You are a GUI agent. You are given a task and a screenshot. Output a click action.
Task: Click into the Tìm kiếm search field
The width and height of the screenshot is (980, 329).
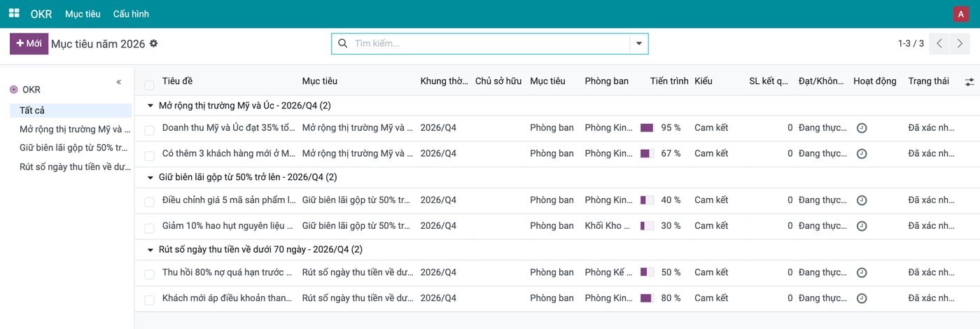[490, 43]
